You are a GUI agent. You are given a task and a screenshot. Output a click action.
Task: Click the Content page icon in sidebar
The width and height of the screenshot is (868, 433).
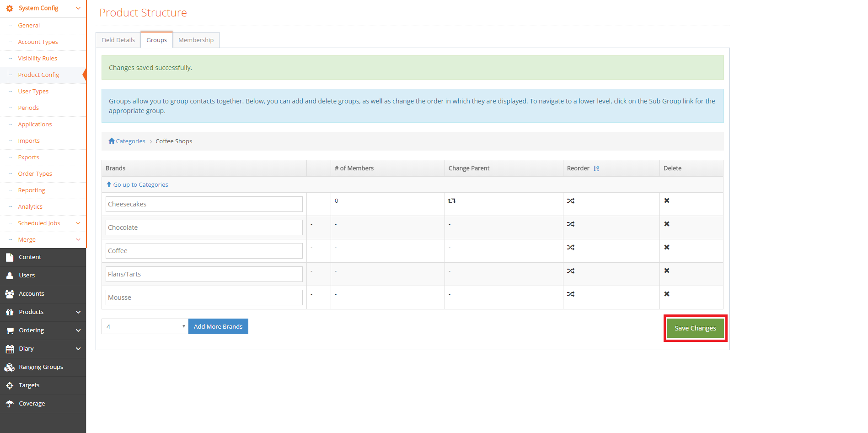(x=10, y=257)
